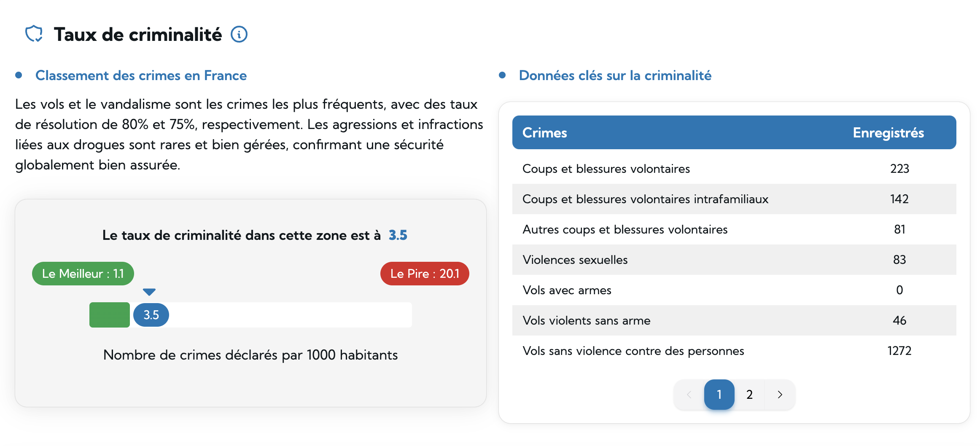980x446 pixels.
Task: Click the left chevron in the pagination
Action: tap(689, 395)
